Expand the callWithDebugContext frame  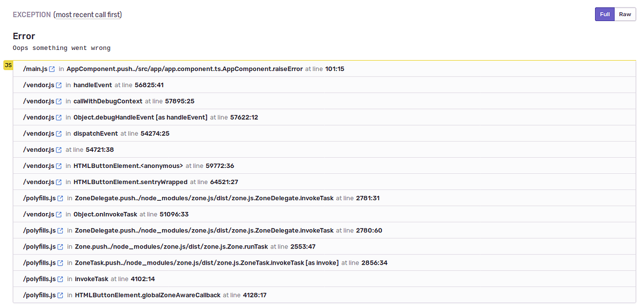[324, 101]
